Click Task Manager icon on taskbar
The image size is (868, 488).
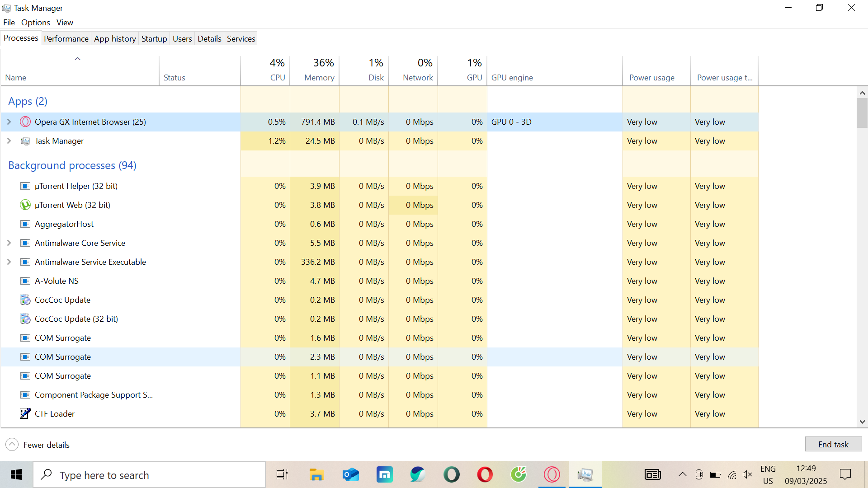tap(585, 475)
